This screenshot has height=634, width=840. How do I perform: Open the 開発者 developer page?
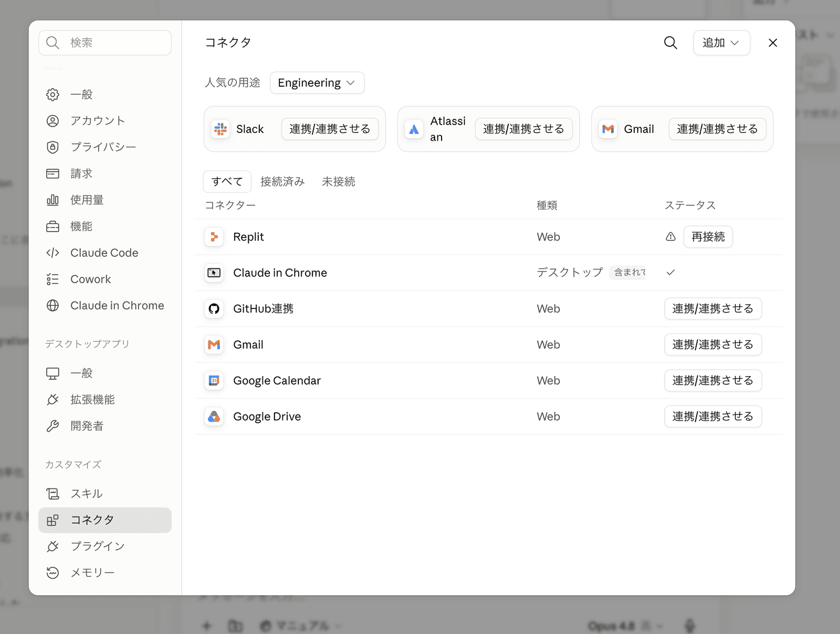pyautogui.click(x=105, y=425)
